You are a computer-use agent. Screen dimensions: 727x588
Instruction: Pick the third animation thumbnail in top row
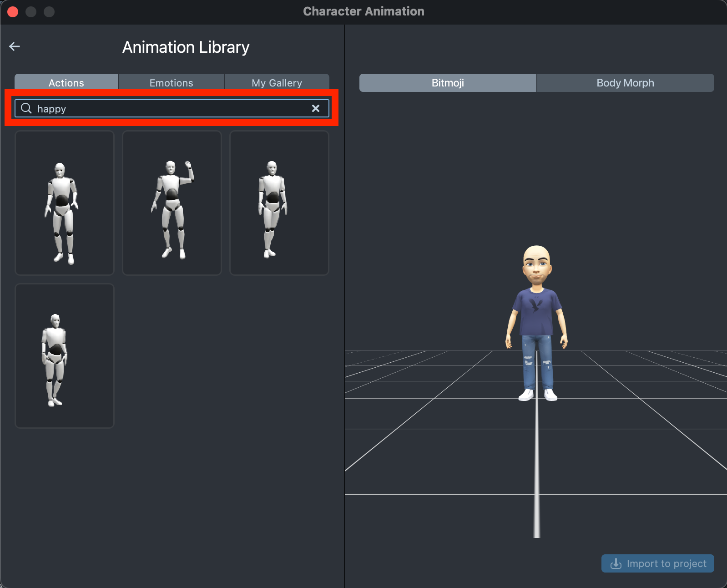click(279, 203)
